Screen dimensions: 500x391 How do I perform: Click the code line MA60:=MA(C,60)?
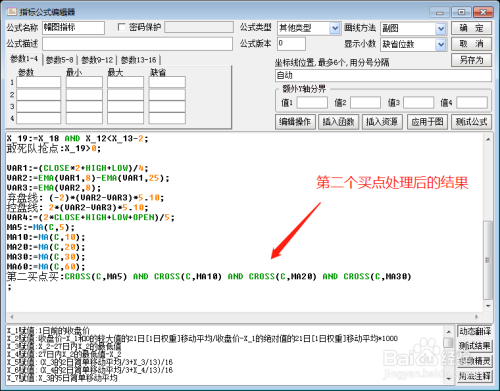(x=46, y=267)
